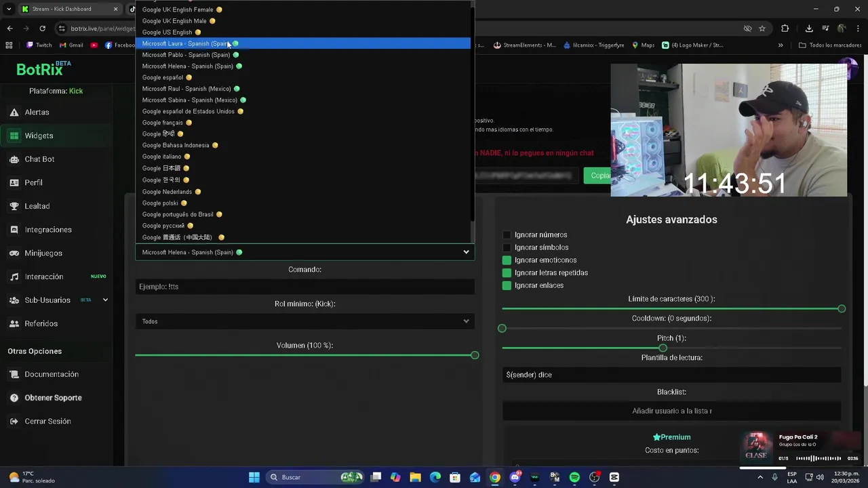The image size is (868, 488).
Task: Open the Lealtad trophy section
Action: (37, 206)
